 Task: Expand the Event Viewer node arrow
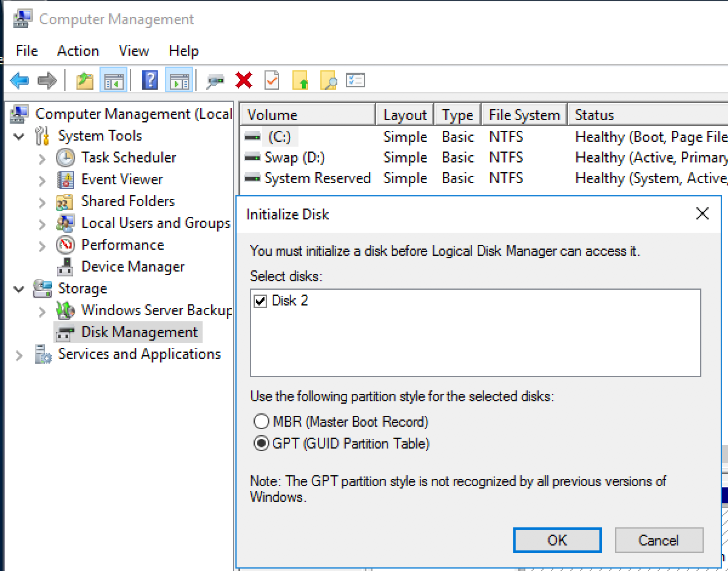click(42, 180)
